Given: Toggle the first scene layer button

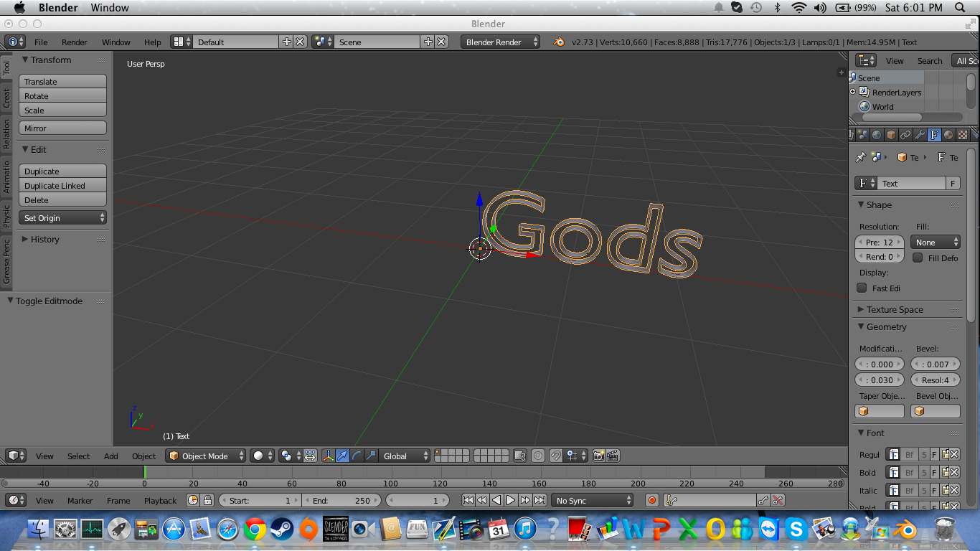Looking at the screenshot, I should click(438, 453).
